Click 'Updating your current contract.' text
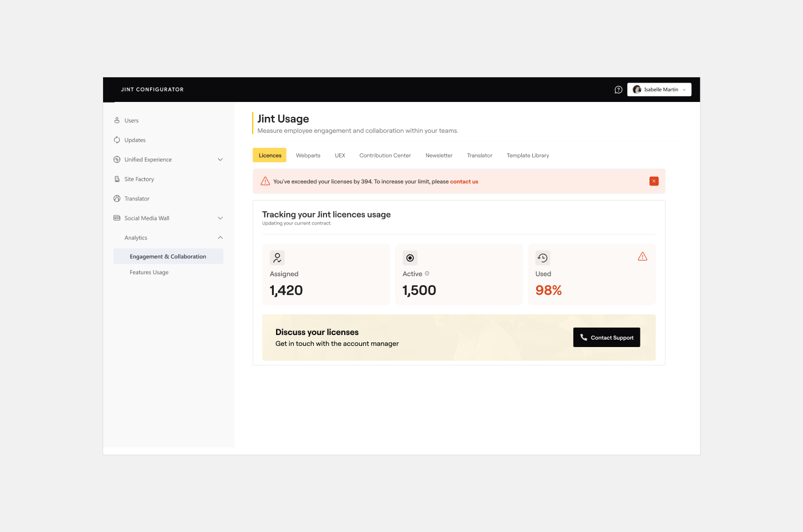This screenshot has height=532, width=803. click(x=297, y=223)
